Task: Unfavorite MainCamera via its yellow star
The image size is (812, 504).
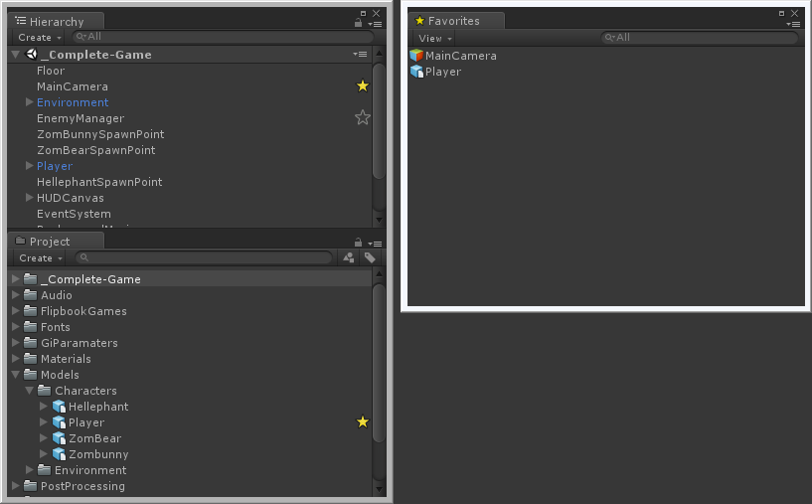Action: point(363,85)
